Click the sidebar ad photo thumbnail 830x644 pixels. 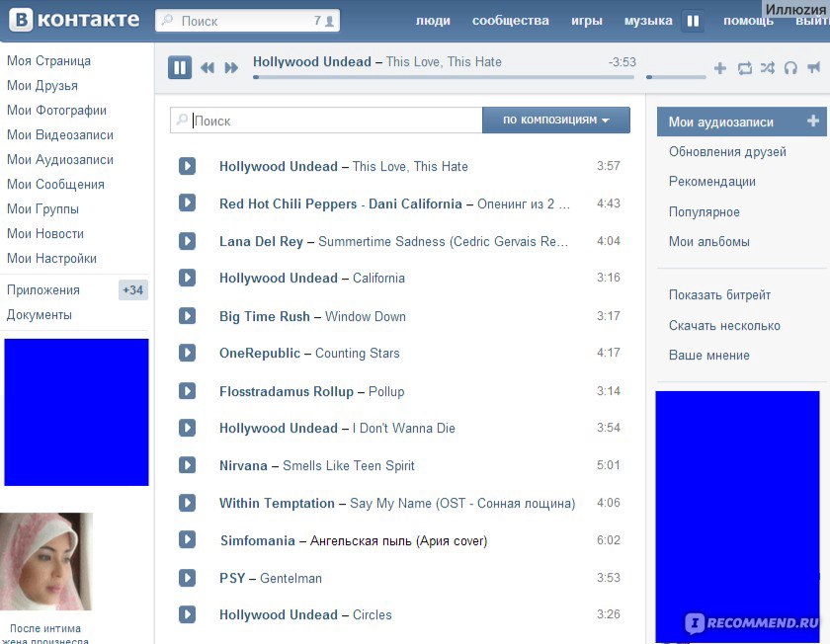(46, 561)
